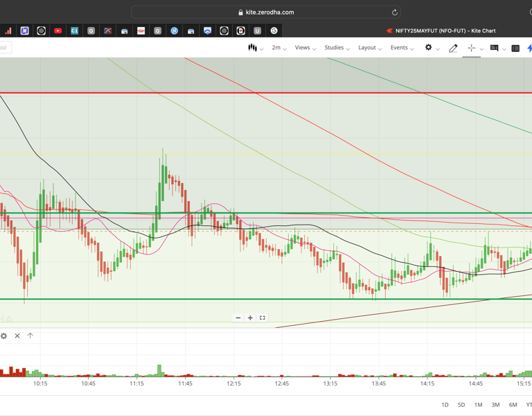
Task: Open the volume panel settings gear
Action: tap(3, 336)
